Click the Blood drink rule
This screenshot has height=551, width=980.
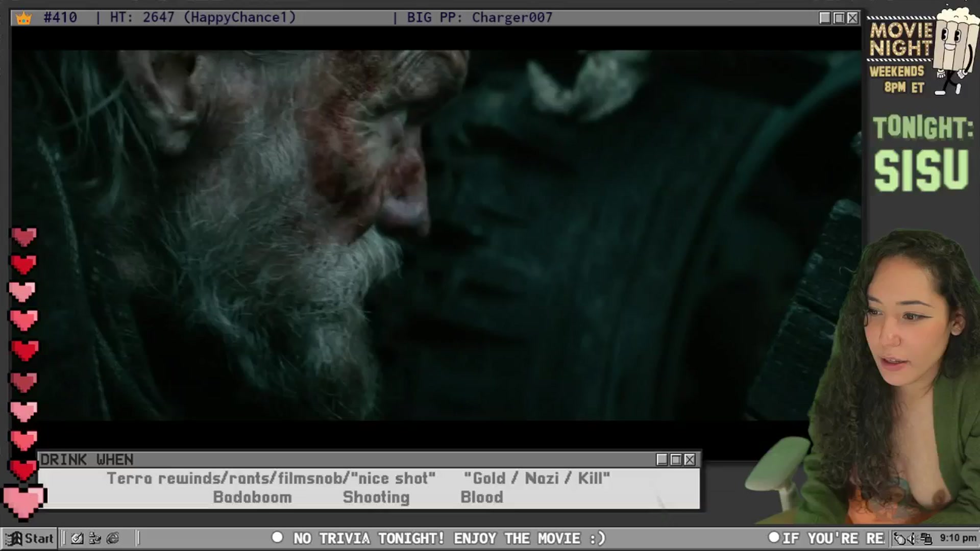tap(482, 497)
